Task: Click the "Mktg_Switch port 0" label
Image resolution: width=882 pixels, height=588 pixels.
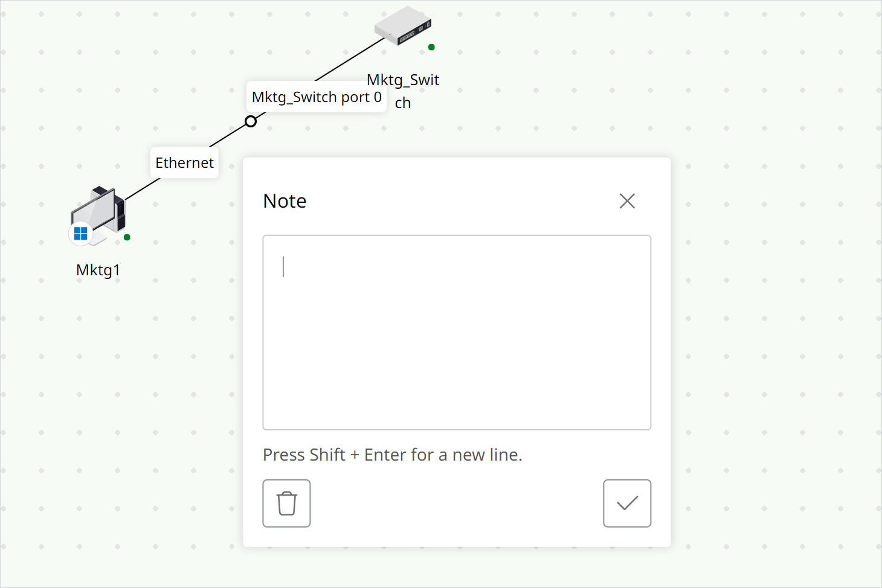Action: (x=317, y=97)
